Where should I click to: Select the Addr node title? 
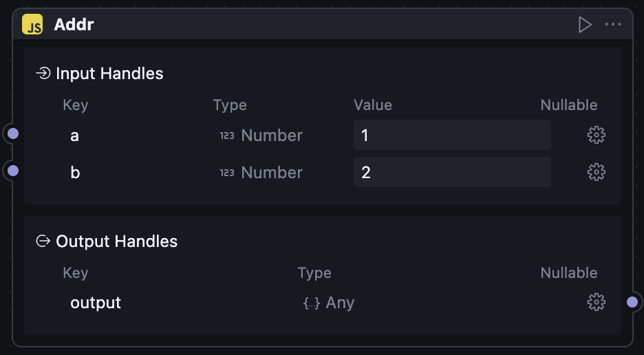coord(74,25)
